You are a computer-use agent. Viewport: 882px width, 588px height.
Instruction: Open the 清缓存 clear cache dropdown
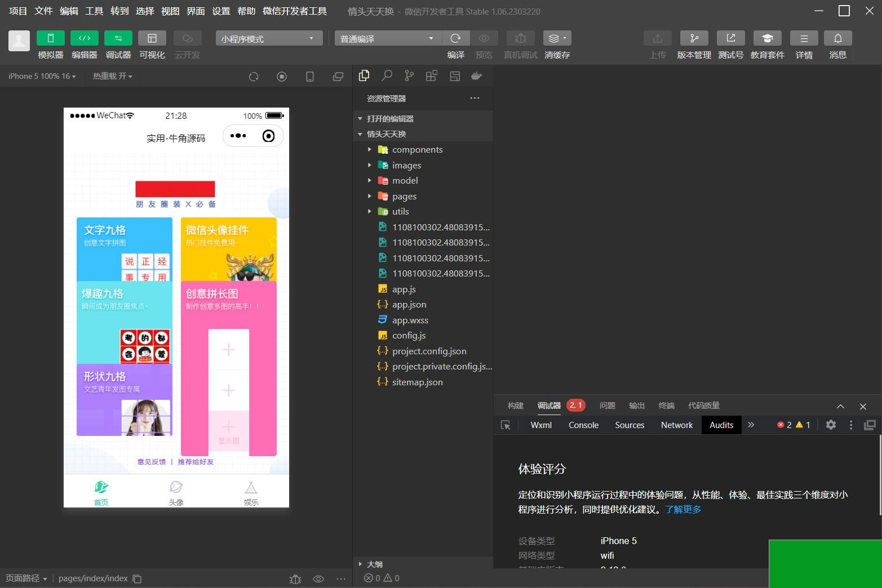point(557,38)
